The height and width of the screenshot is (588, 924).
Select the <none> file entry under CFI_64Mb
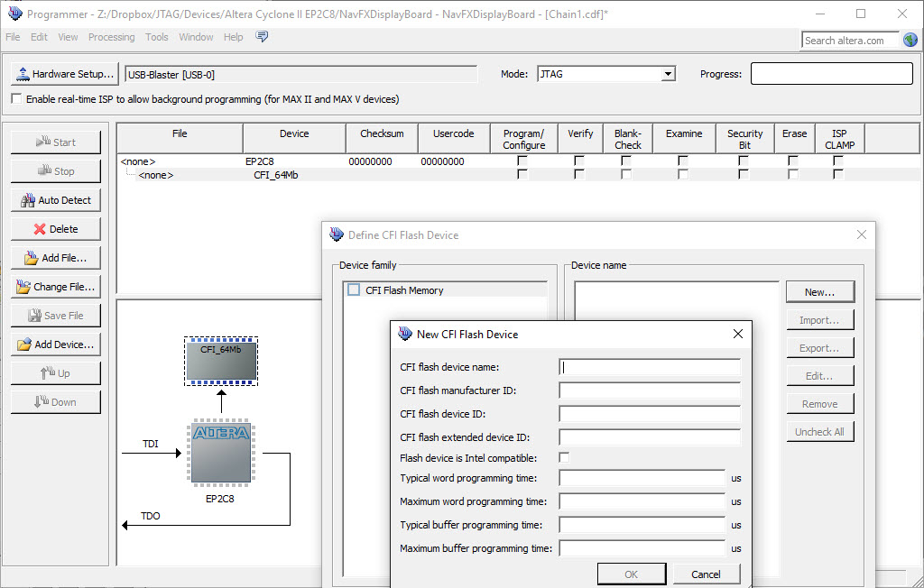155,175
